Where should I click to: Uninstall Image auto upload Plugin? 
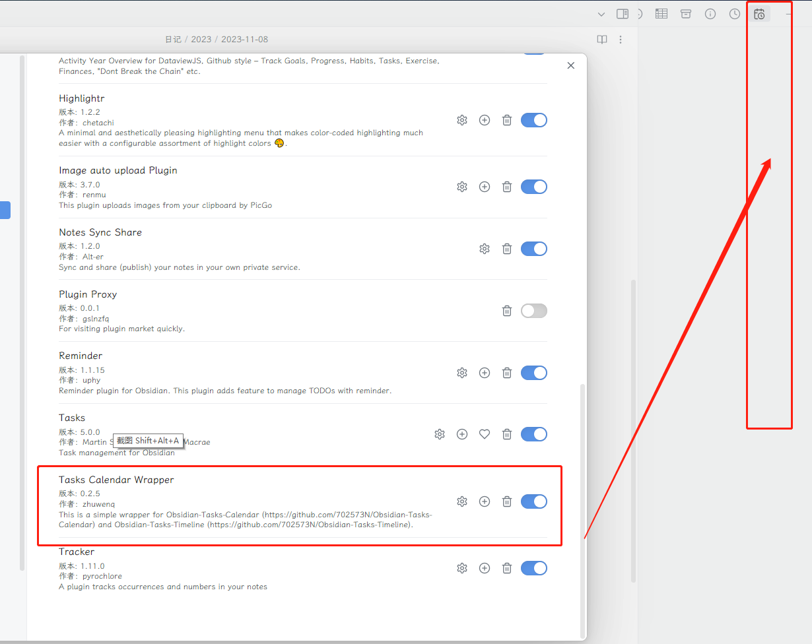click(x=507, y=187)
